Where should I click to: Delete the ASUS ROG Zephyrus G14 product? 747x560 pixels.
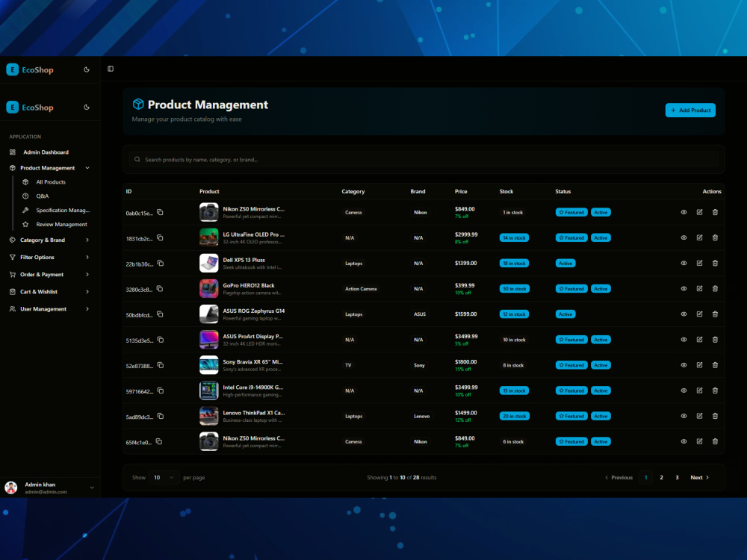(715, 314)
